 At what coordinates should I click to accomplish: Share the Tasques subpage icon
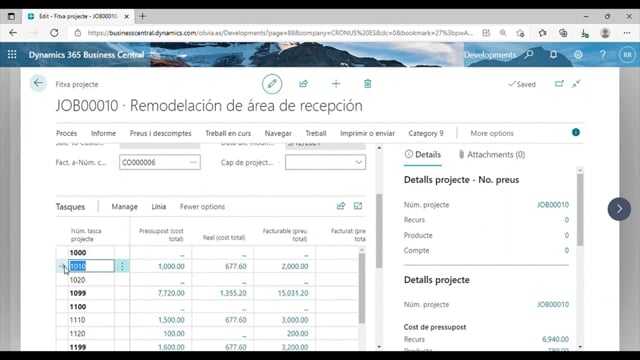click(x=341, y=206)
